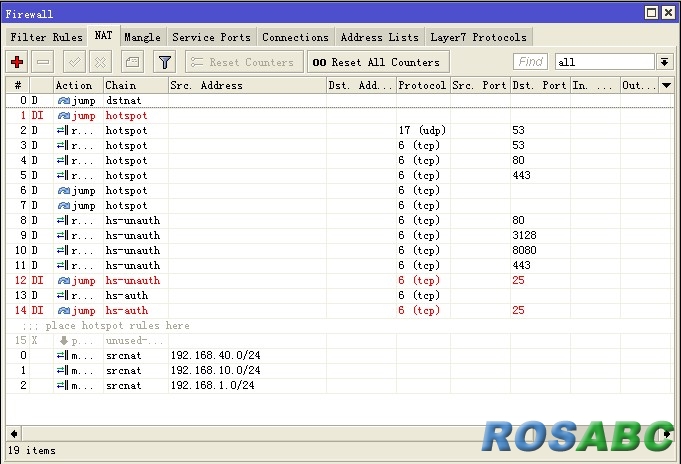The image size is (681, 464).
Task: Click redirect icon in row 4 port 80
Action: pos(63,160)
